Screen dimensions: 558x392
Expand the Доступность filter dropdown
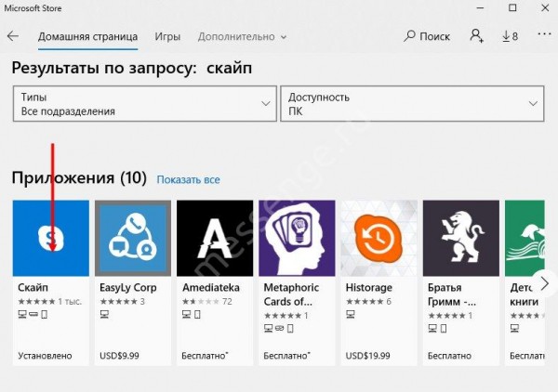[412, 104]
